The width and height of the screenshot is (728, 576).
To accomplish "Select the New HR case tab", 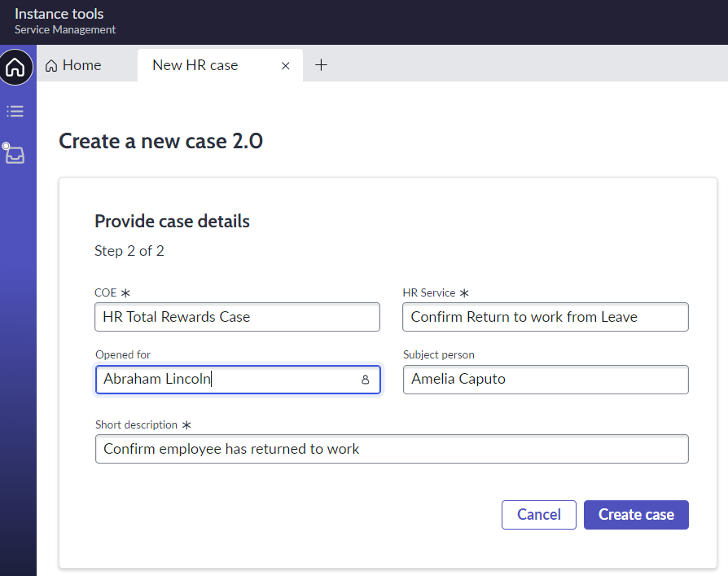I will pos(197,64).
